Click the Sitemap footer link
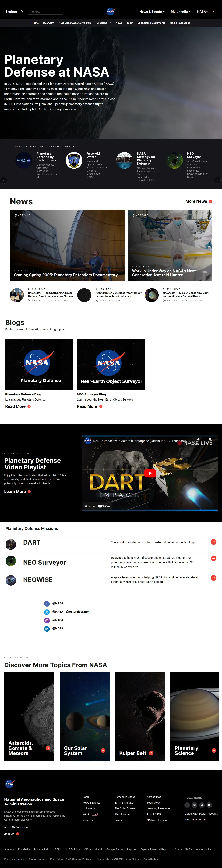Screen dimensions: 222x868 [9, 849]
